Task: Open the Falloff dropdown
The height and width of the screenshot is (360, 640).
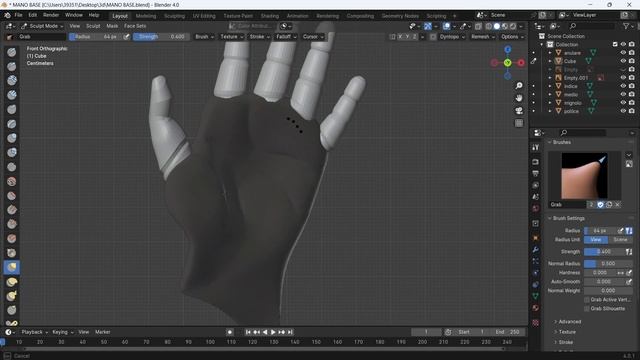Action: pos(286,37)
